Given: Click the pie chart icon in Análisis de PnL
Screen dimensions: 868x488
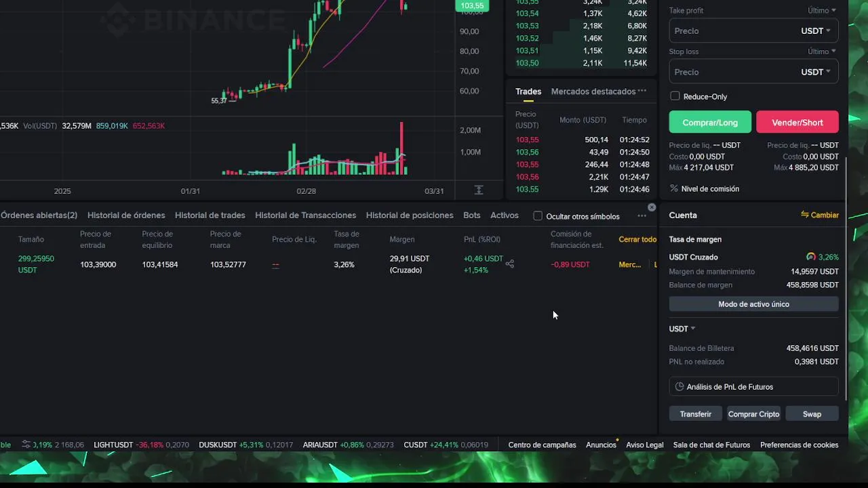Looking at the screenshot, I should click(679, 387).
